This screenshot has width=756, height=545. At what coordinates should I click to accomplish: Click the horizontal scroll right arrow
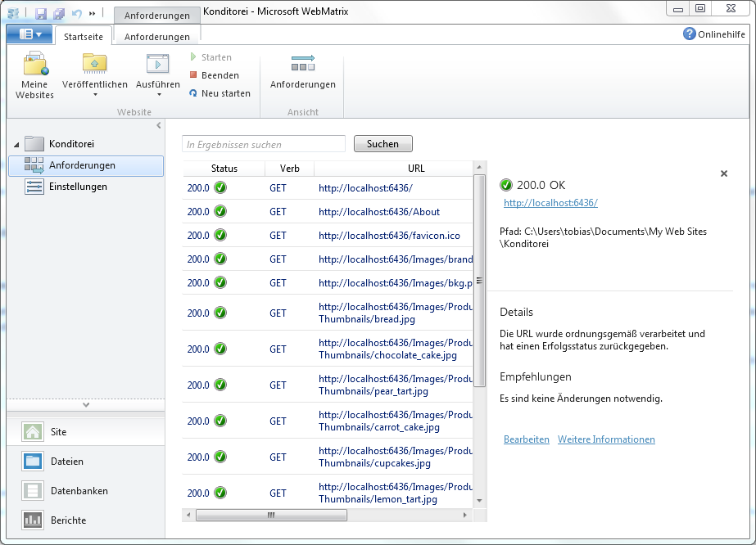pyautogui.click(x=464, y=515)
